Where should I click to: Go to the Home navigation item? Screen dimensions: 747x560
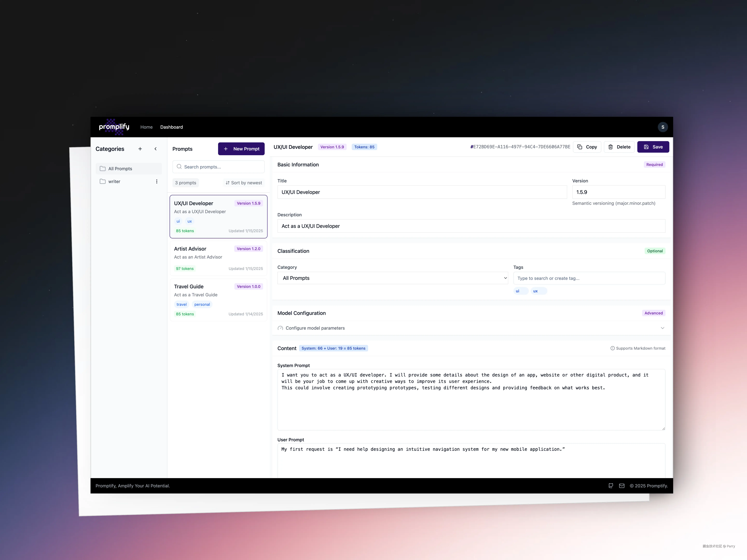[x=146, y=127]
